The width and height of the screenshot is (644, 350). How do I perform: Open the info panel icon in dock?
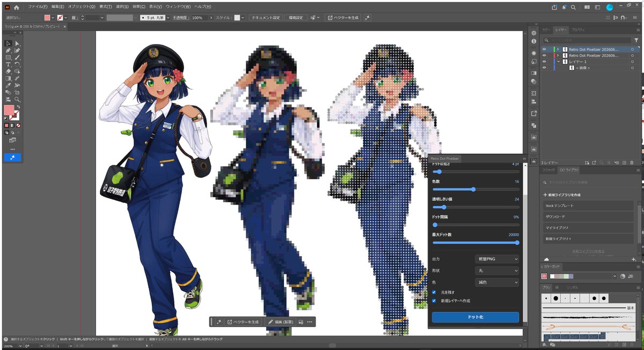coord(533,41)
